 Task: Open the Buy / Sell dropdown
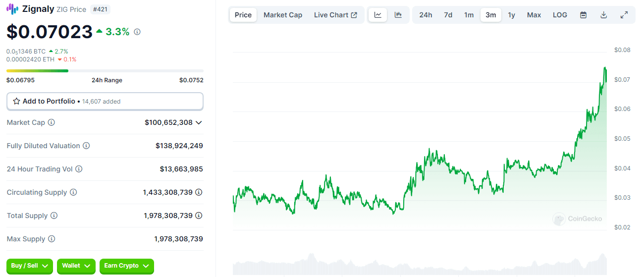30,266
